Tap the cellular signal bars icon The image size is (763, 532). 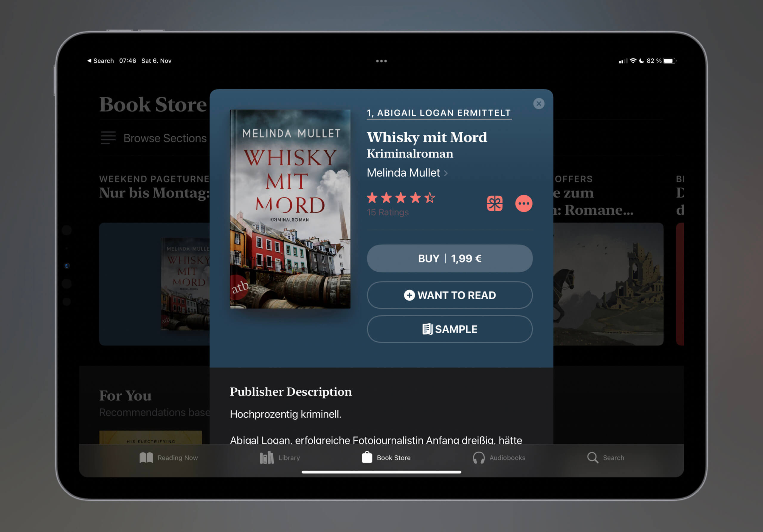click(623, 61)
